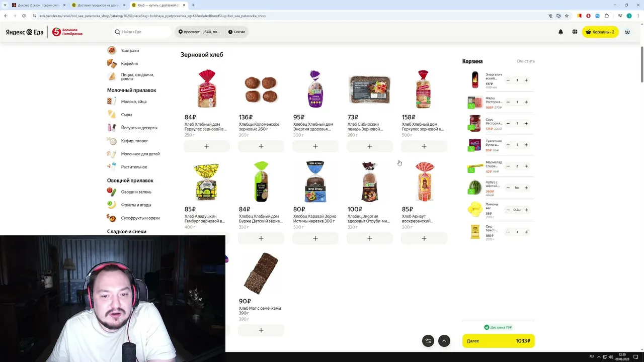This screenshot has height=362, width=644.
Task: Switch the RU keyboard language in taskbar
Action: (x=592, y=356)
